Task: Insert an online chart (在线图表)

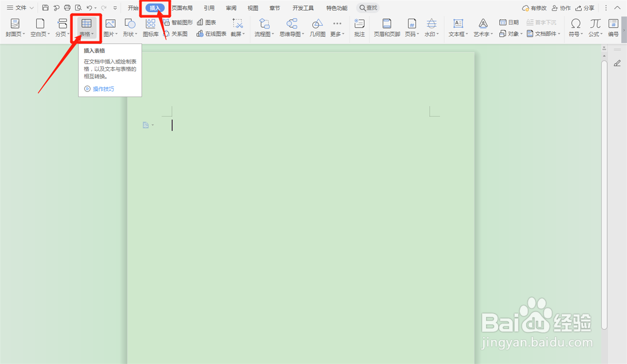Action: pos(211,34)
